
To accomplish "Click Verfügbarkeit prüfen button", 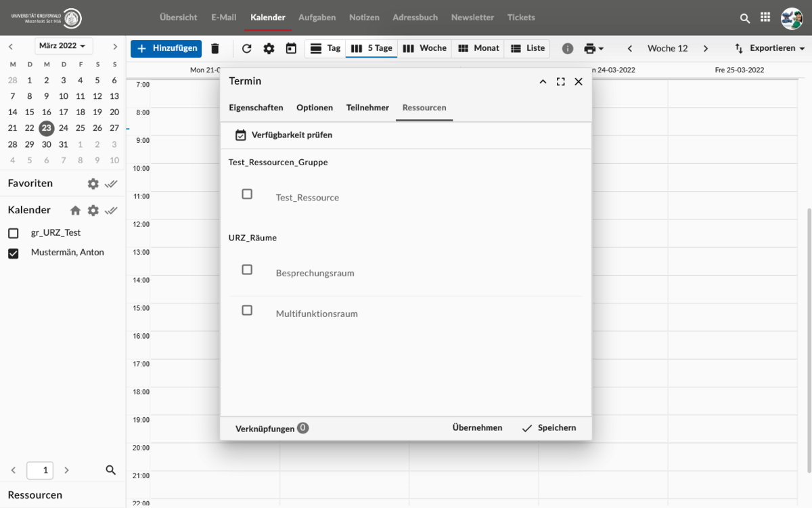I will (284, 135).
